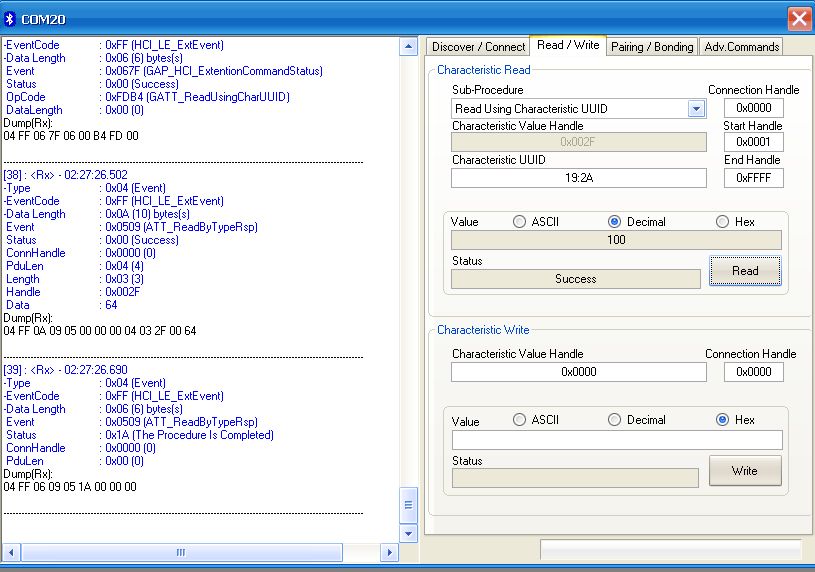The height and width of the screenshot is (572, 815).
Task: Click the disabled Characteristic Value Handle 0x002F field
Action: tap(579, 142)
